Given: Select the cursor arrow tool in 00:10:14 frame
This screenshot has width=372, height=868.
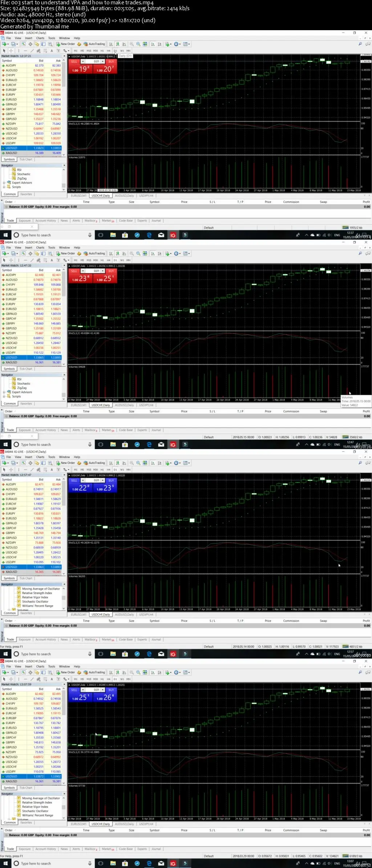Looking at the screenshot, I should [4, 51].
